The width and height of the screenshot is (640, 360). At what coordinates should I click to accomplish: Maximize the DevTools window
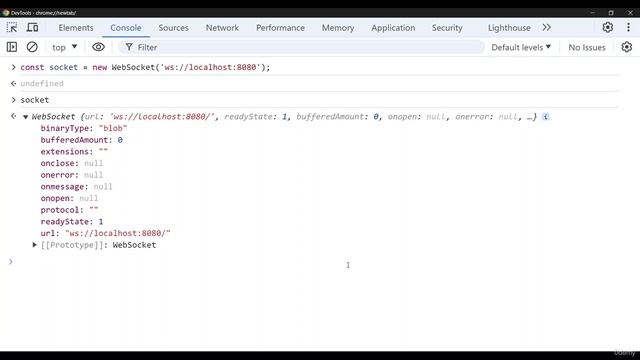coord(611,13)
